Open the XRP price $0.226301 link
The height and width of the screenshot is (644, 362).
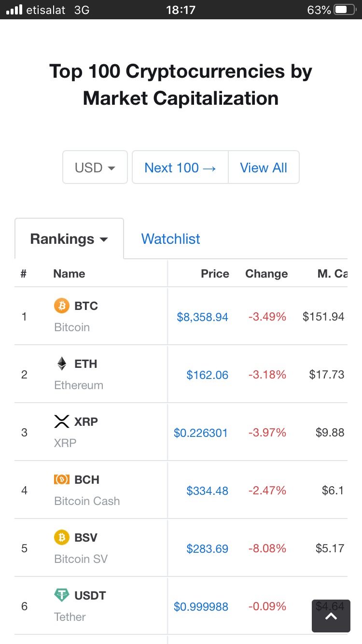point(200,433)
